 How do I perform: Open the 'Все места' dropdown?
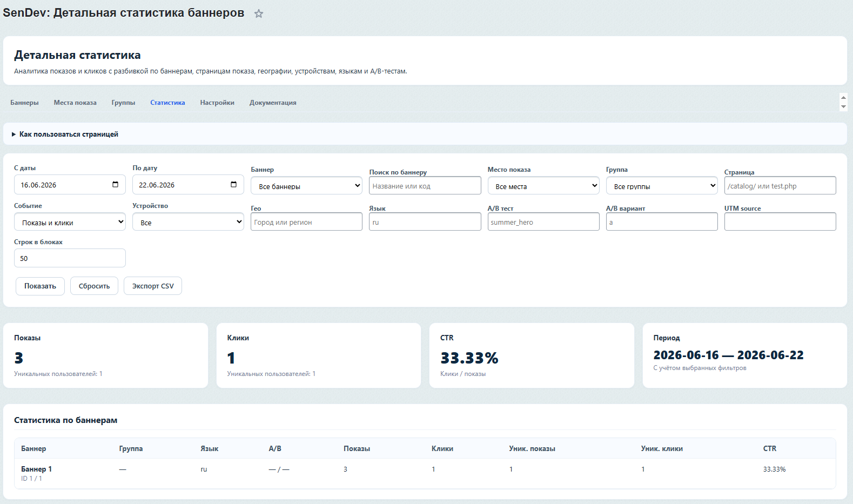(543, 186)
